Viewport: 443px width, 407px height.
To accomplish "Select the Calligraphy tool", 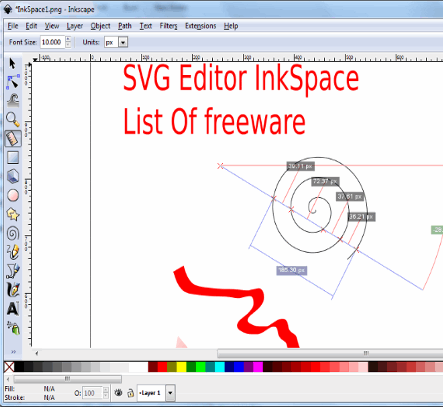I will tap(13, 290).
